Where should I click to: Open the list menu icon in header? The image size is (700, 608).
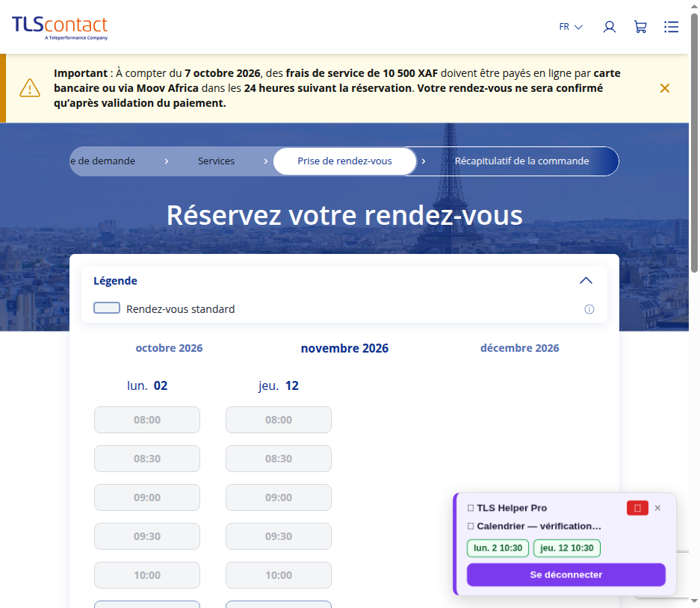[671, 27]
